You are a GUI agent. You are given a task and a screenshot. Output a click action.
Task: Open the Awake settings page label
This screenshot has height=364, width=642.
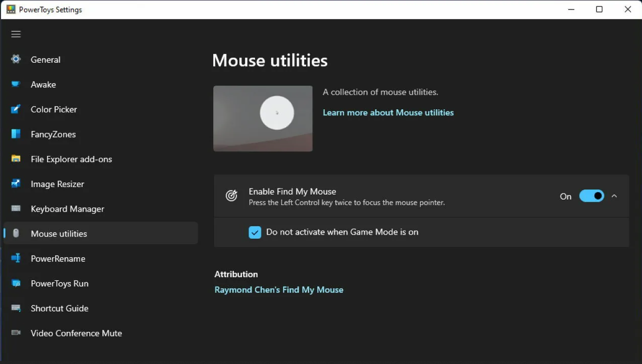[x=43, y=85]
